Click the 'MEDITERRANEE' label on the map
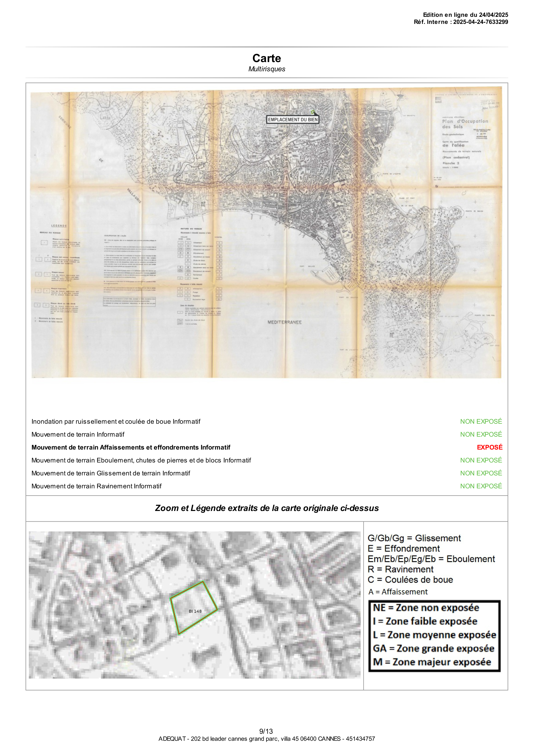This screenshot has width=534, height=756. (x=284, y=322)
